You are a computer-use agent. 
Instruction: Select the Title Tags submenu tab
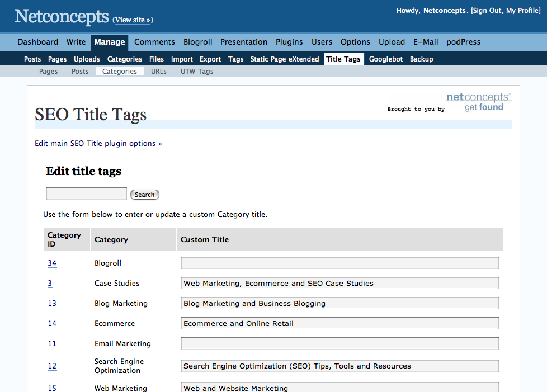[343, 59]
